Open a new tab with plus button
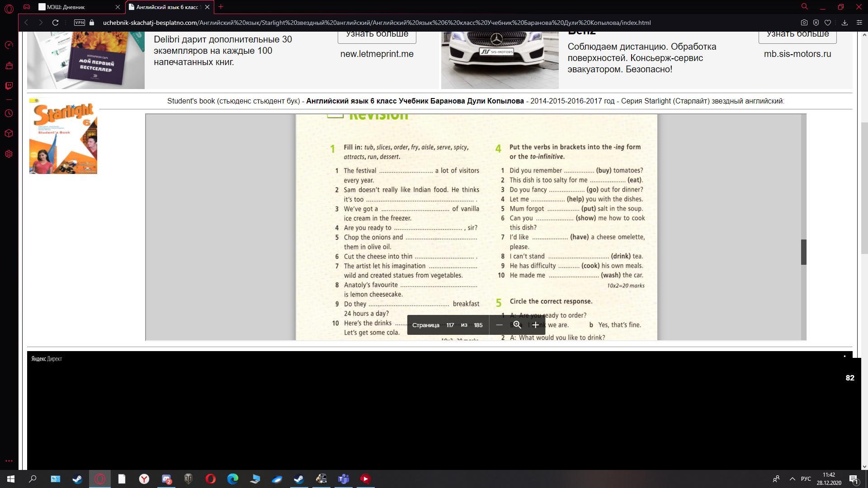Image resolution: width=868 pixels, height=488 pixels. [x=221, y=7]
